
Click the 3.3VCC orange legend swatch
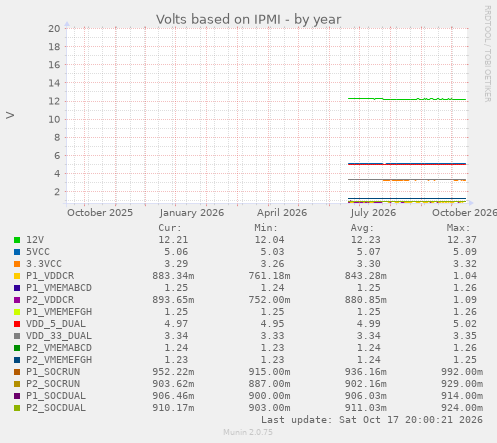pos(17,264)
